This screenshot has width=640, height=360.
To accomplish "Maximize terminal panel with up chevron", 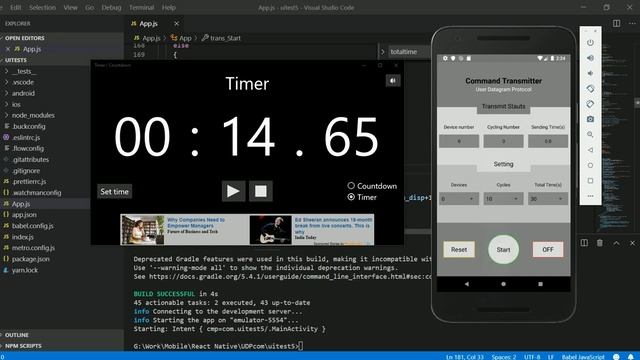I will (616, 243).
